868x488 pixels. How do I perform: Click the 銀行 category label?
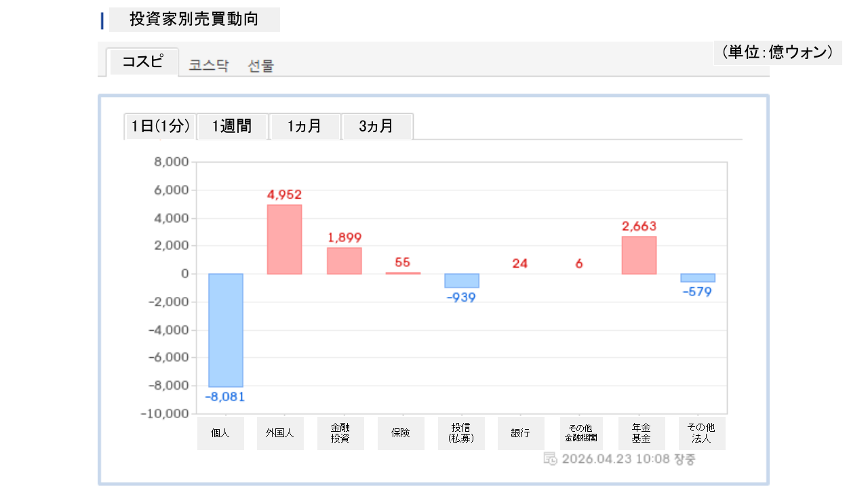click(521, 433)
